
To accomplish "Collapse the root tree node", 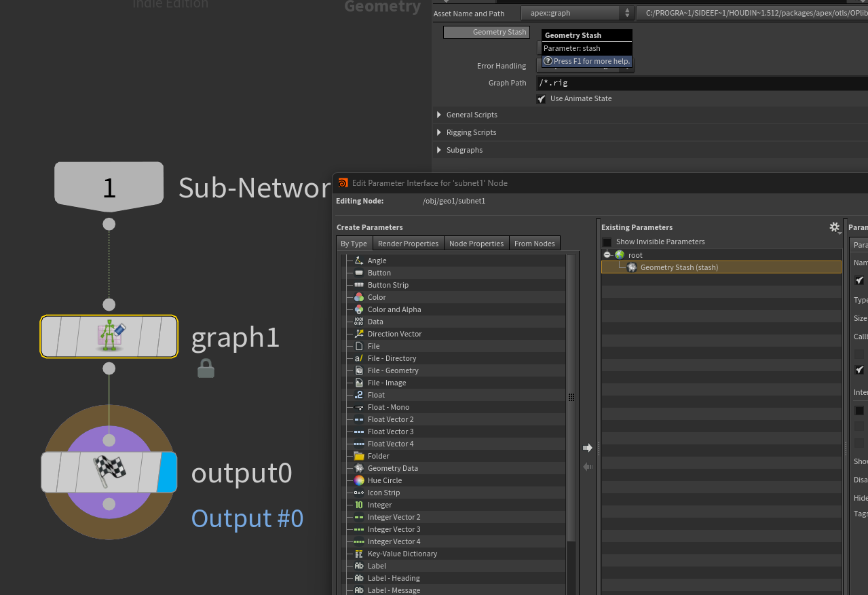I will (607, 255).
